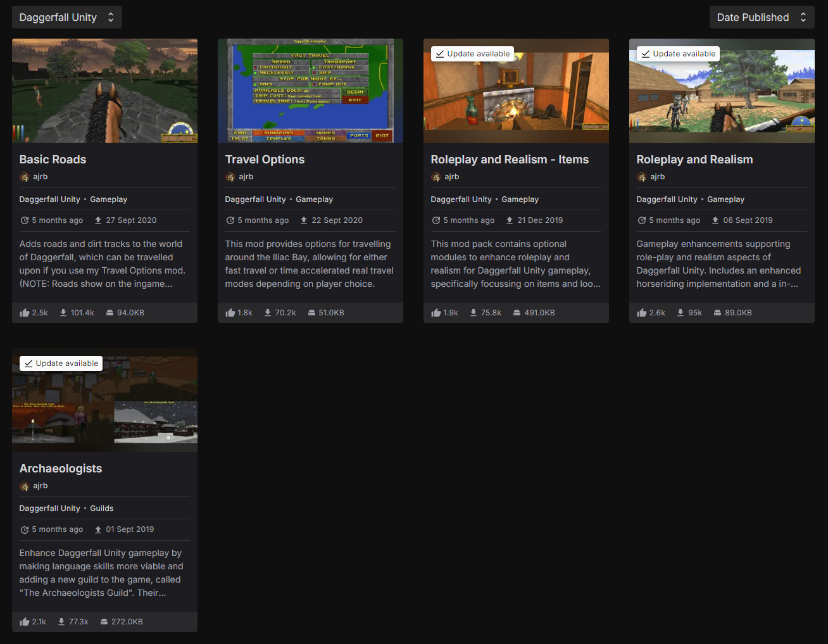828x644 pixels.
Task: Click ajrb avatar on Roleplay and Realism - Items
Action: pos(436,177)
